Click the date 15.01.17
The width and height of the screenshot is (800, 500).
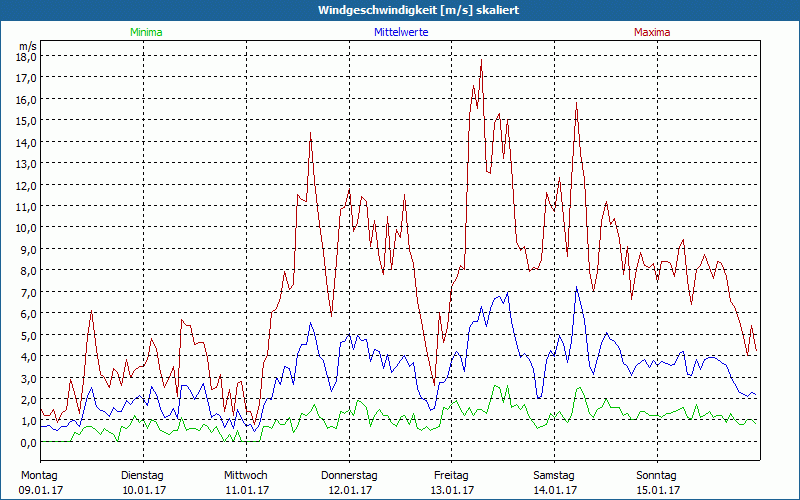pos(658,490)
